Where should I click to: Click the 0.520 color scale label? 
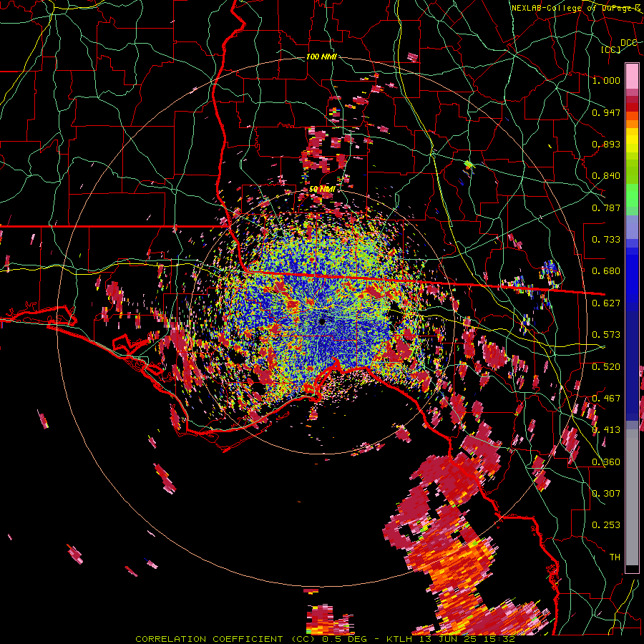tap(606, 366)
